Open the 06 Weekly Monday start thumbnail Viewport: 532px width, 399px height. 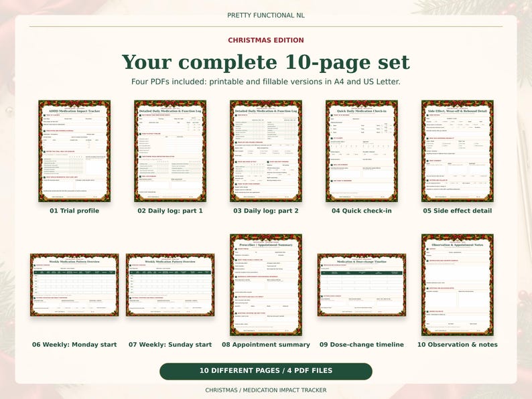[74, 285]
